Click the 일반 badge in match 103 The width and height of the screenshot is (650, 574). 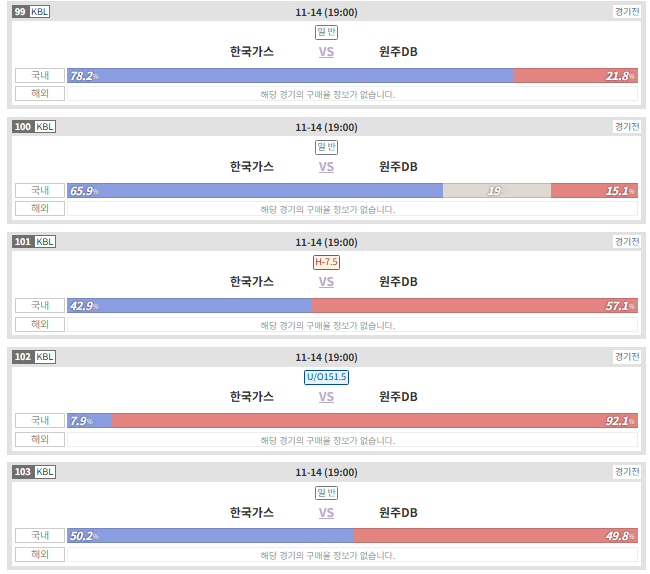point(326,493)
